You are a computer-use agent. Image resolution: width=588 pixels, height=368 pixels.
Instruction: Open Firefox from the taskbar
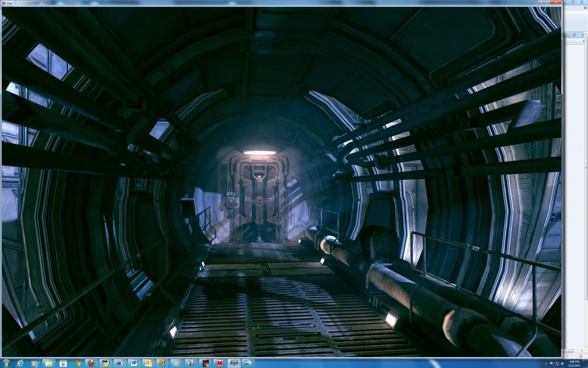coord(92,363)
